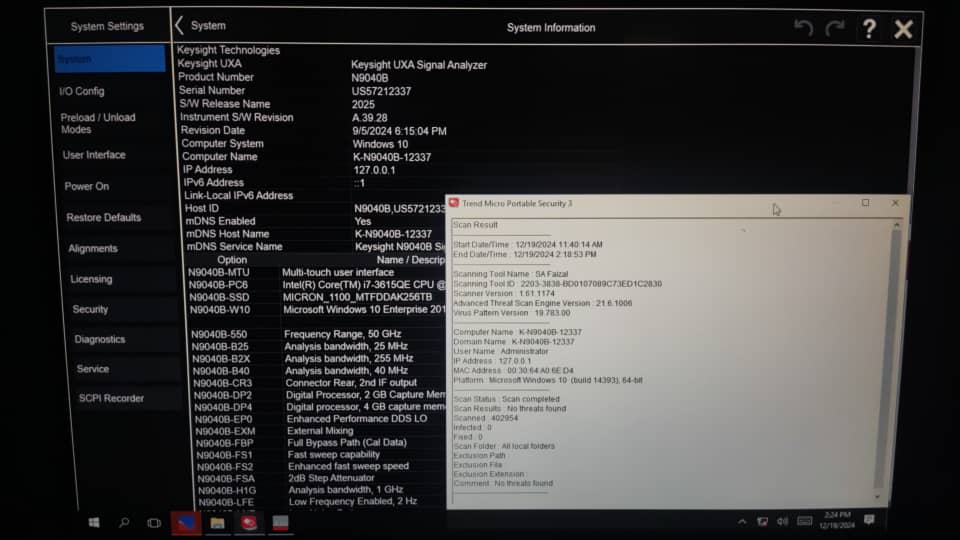
Task: Click 'No threats found' scan results line
Action: [510, 408]
